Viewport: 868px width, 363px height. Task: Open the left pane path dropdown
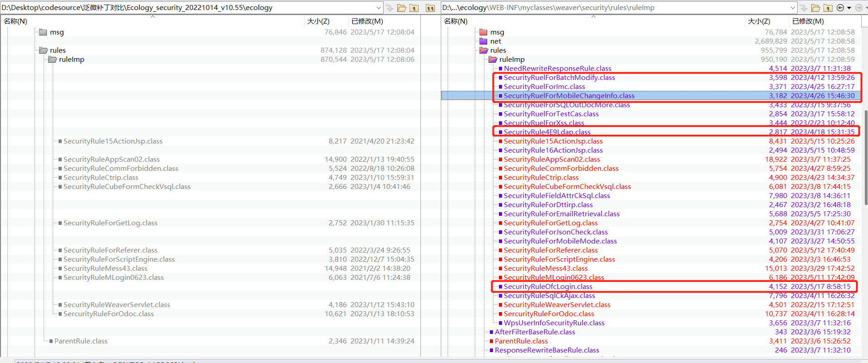[x=379, y=8]
